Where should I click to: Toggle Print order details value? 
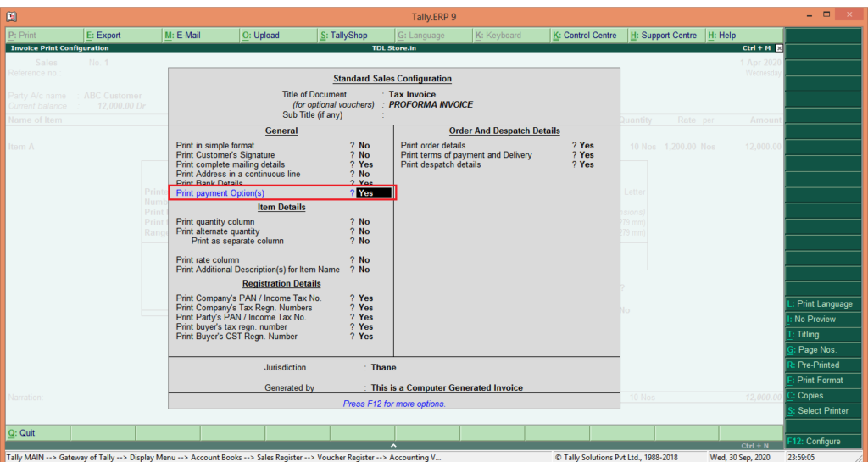586,146
